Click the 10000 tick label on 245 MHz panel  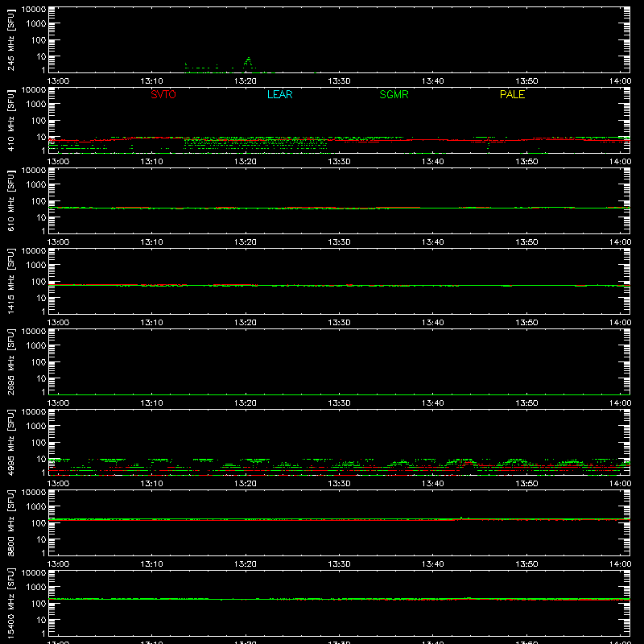34,10
